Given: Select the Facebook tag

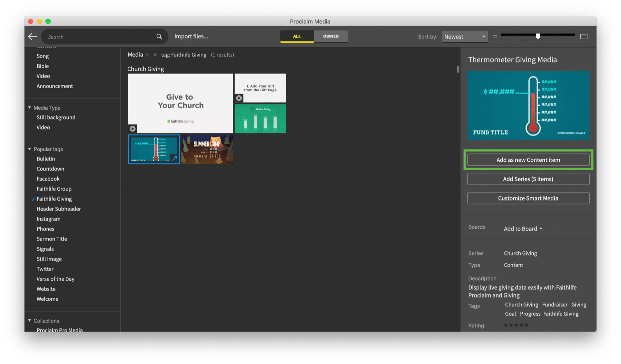Looking at the screenshot, I should 48,179.
